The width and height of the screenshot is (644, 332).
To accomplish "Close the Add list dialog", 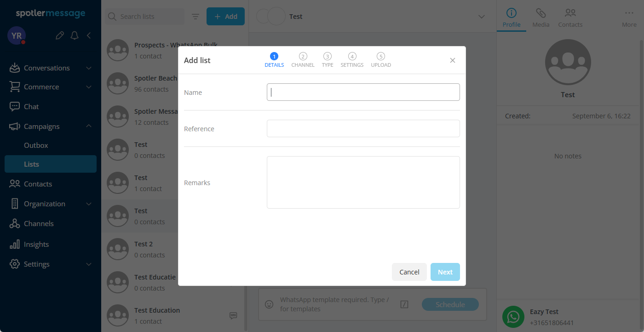I will [x=453, y=60].
